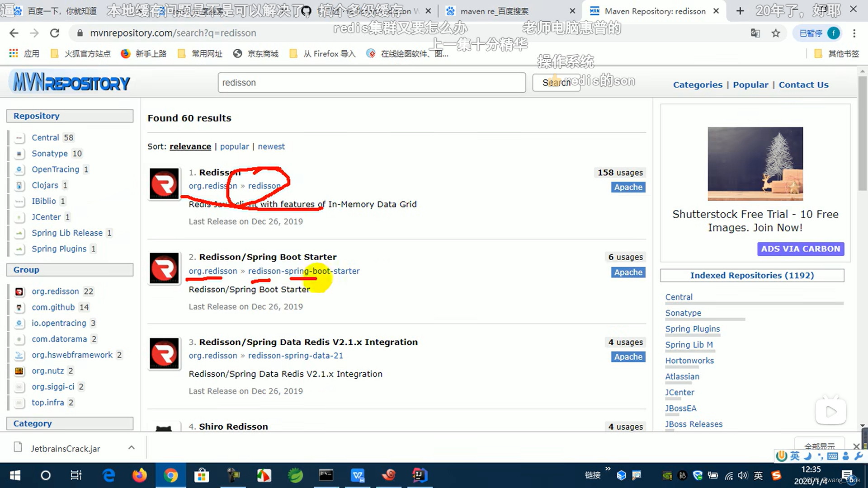Viewport: 868px width, 488px height.
Task: Open the 应用 apps shortcut
Action: [24, 54]
